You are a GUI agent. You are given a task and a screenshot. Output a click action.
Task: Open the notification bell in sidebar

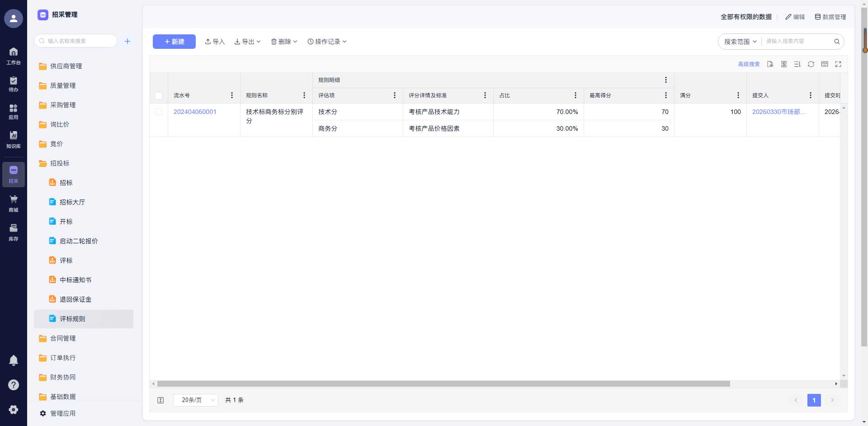(x=14, y=360)
